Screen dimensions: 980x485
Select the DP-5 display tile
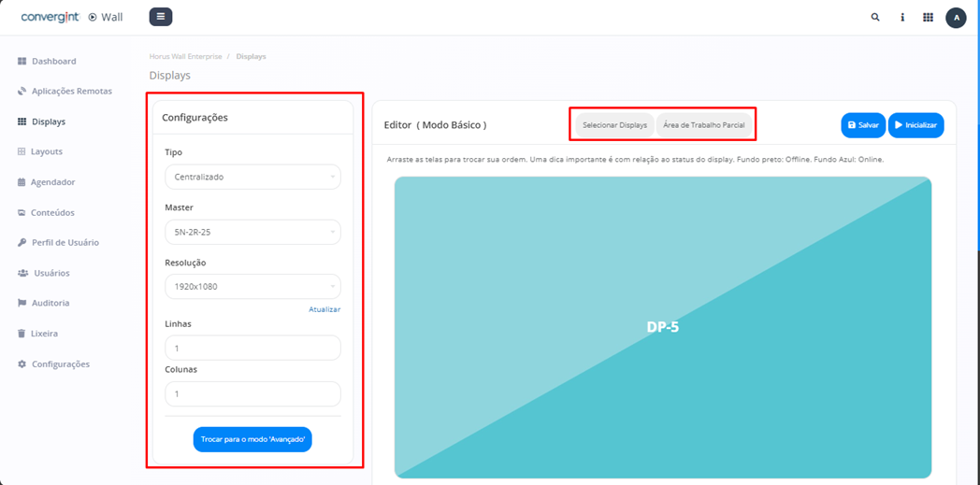pyautogui.click(x=662, y=327)
